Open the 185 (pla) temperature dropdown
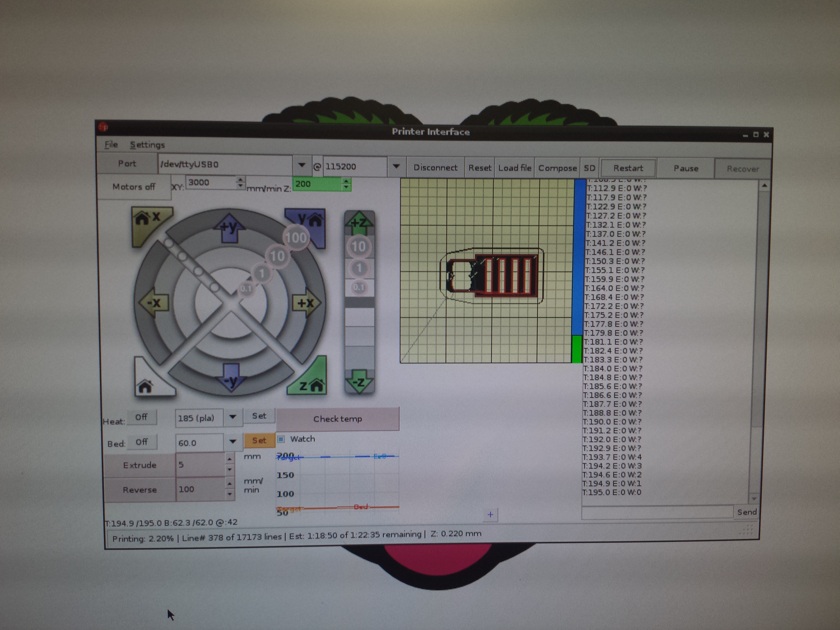Image resolution: width=840 pixels, height=630 pixels. [233, 417]
